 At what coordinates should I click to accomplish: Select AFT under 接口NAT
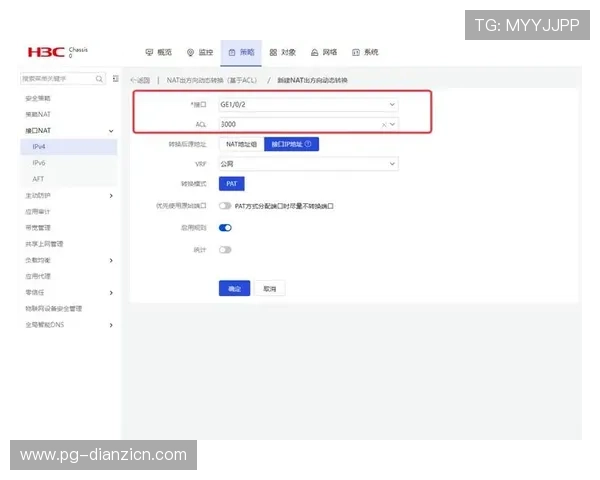coord(38,179)
